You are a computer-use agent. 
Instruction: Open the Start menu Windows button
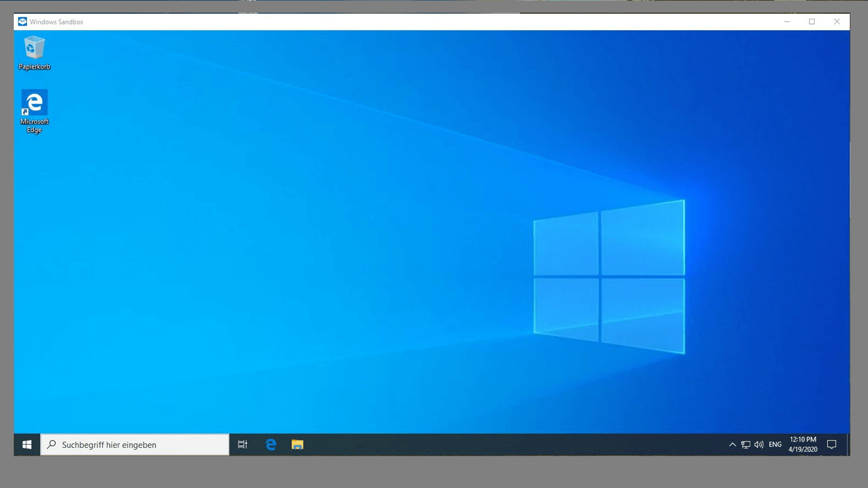[x=27, y=445]
